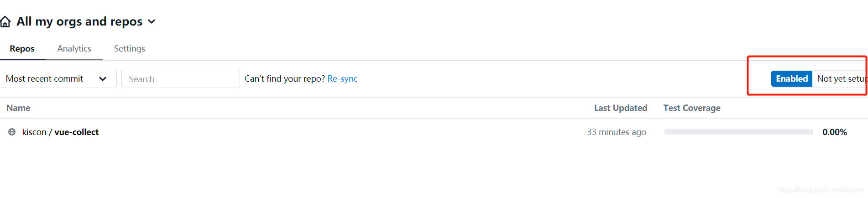Select the Enabled repos toggle
The image size is (868, 198).
[791, 79]
